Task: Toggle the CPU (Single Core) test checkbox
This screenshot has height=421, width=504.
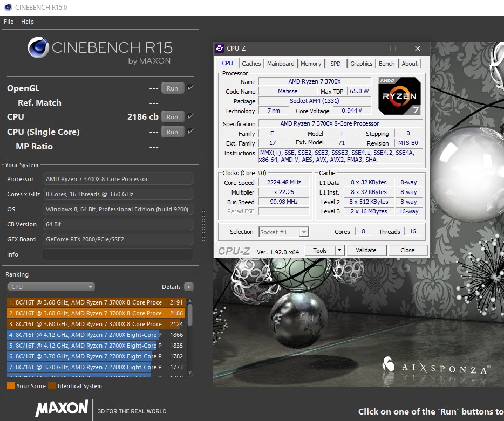Action: click(x=190, y=132)
